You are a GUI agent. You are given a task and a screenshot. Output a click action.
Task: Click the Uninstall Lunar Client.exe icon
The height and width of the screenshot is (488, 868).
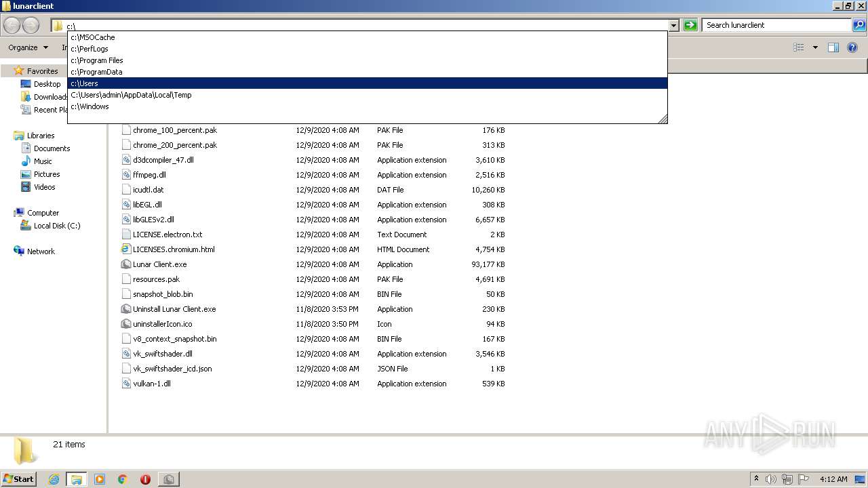coord(126,309)
